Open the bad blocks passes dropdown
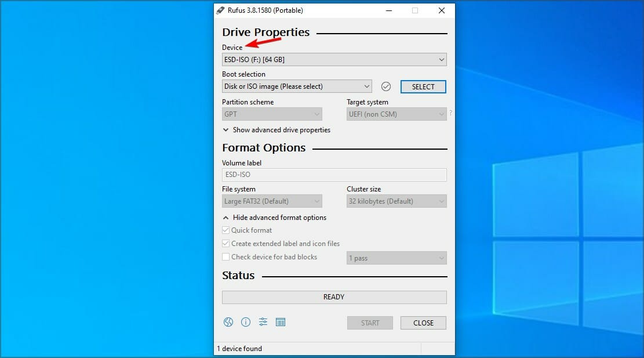 [x=396, y=258]
